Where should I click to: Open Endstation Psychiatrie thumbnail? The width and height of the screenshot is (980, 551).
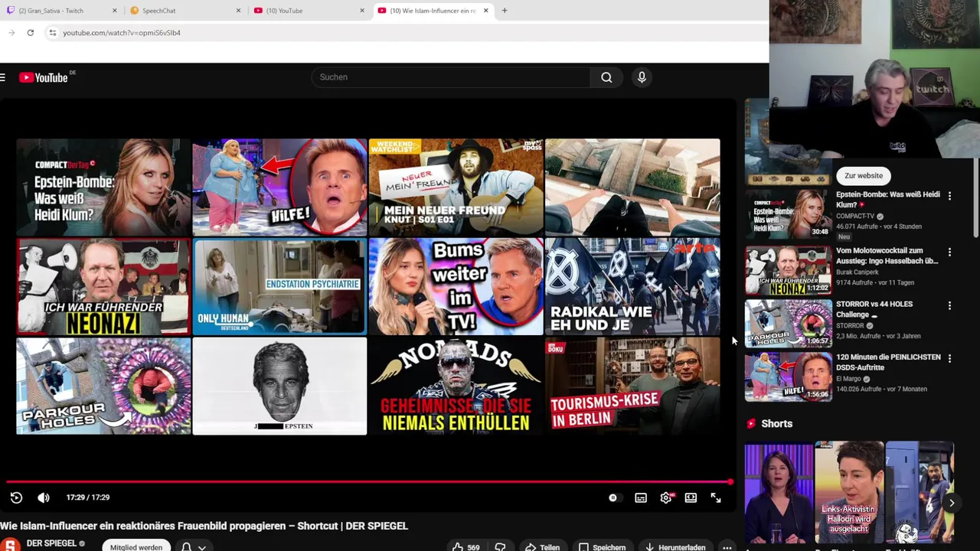(279, 287)
